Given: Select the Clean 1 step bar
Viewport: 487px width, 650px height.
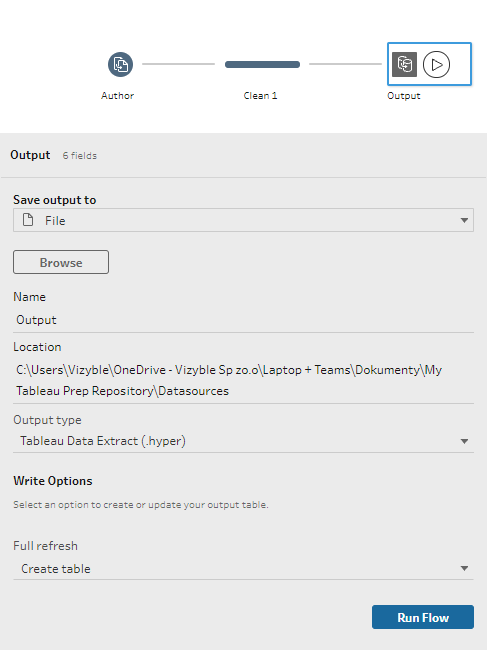Looking at the screenshot, I should tap(262, 64).
